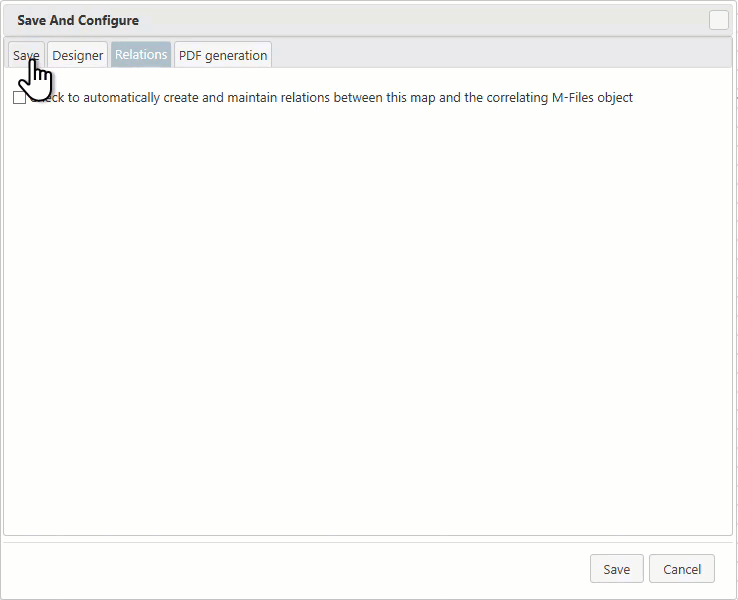Toggle the create-and-maintain relations option
Image resolution: width=738 pixels, height=600 pixels.
click(19, 98)
